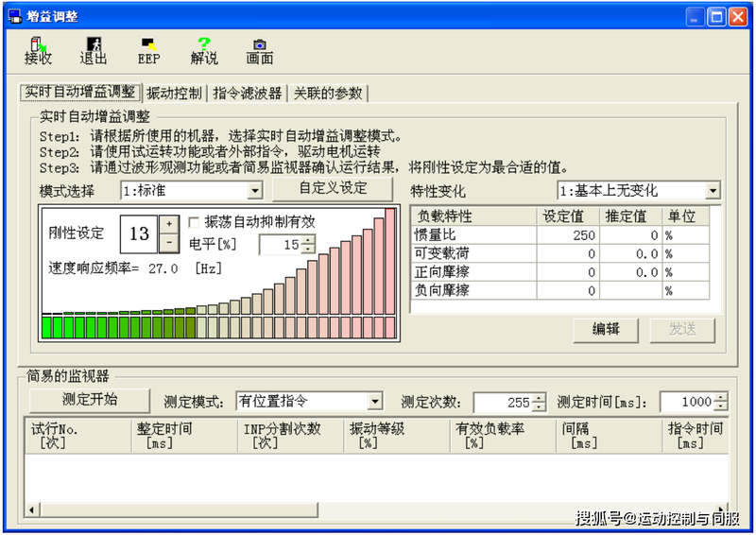Open the 模式选择 dropdown
The image size is (756, 535).
[253, 191]
